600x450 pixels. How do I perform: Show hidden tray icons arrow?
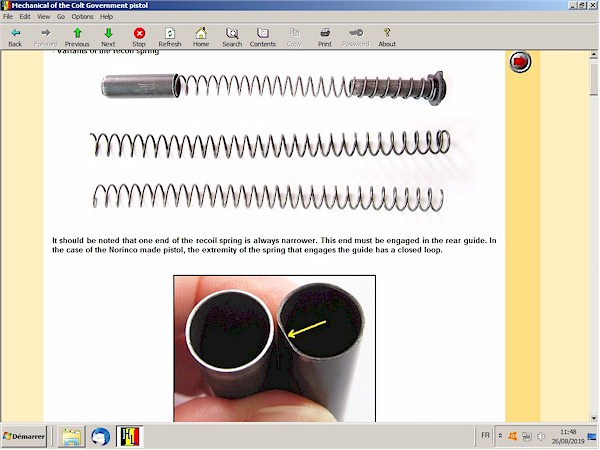coord(500,436)
